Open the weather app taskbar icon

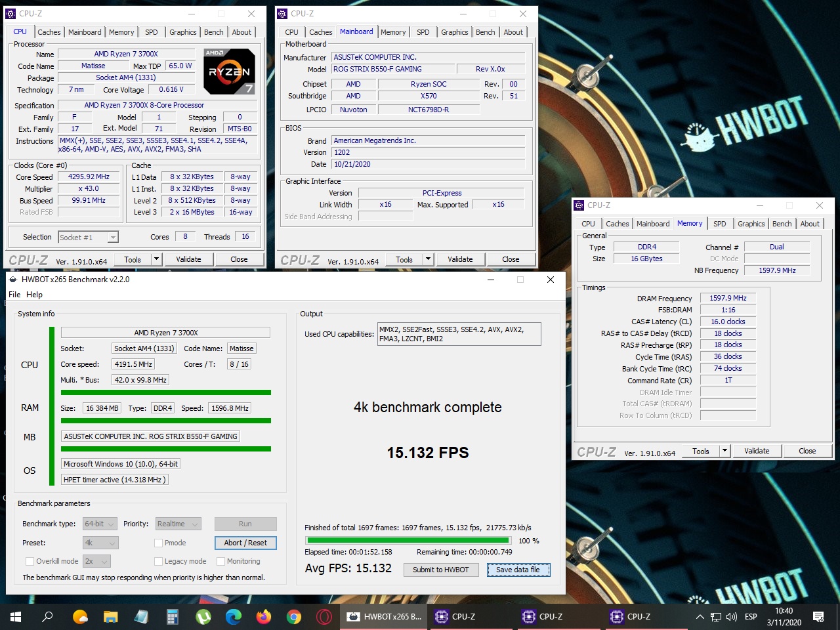[80, 617]
